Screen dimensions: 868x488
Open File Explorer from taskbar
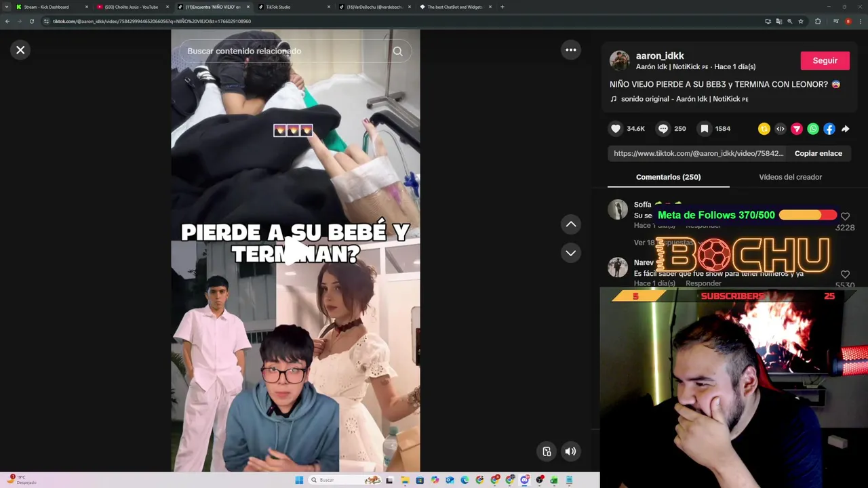405,480
